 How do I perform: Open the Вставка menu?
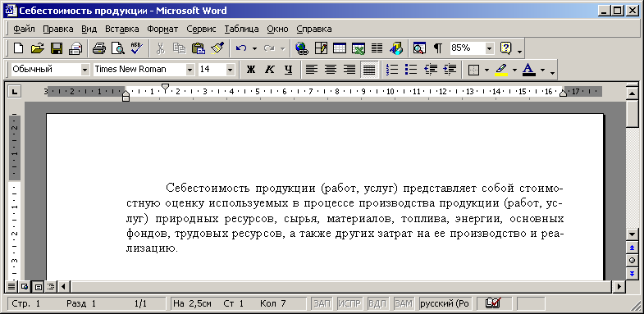(x=122, y=29)
